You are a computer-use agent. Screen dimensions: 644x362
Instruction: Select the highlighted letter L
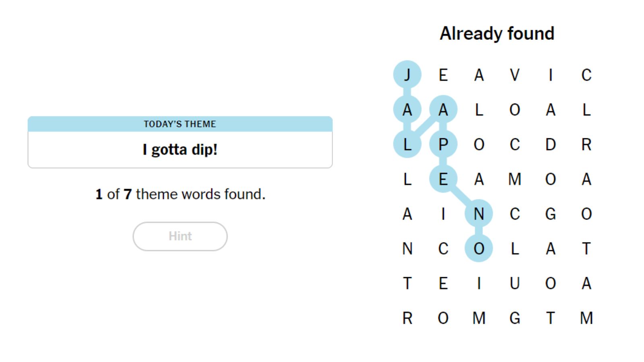tap(407, 144)
